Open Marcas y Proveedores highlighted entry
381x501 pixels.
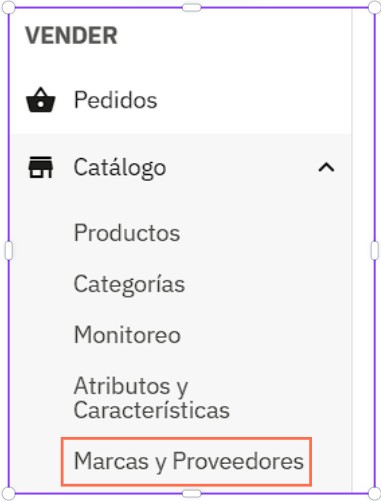[187, 462]
